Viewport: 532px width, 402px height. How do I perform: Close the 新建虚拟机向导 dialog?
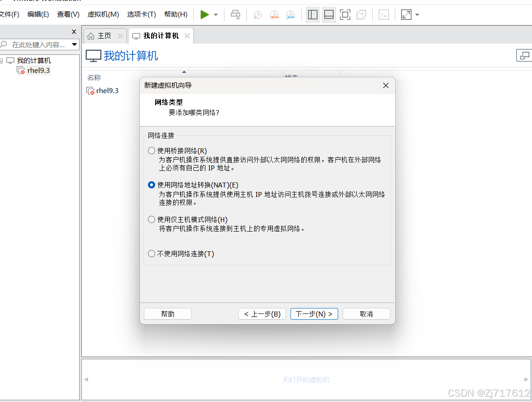pyautogui.click(x=386, y=85)
